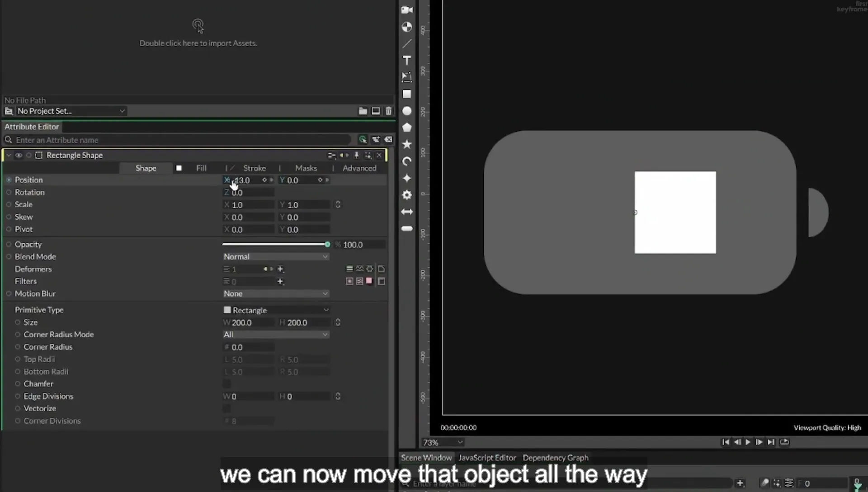The width and height of the screenshot is (868, 492).
Task: Click the camera tool icon
Action: [x=407, y=10]
